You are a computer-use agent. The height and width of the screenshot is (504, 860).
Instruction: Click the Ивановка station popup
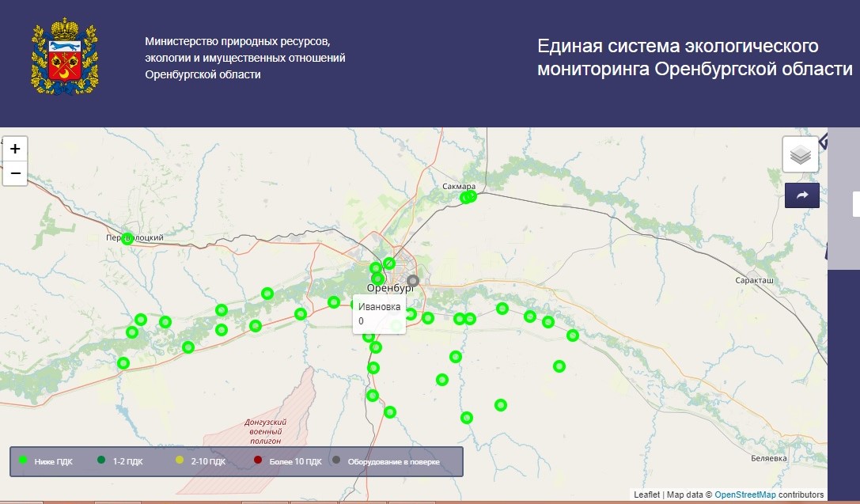379,313
